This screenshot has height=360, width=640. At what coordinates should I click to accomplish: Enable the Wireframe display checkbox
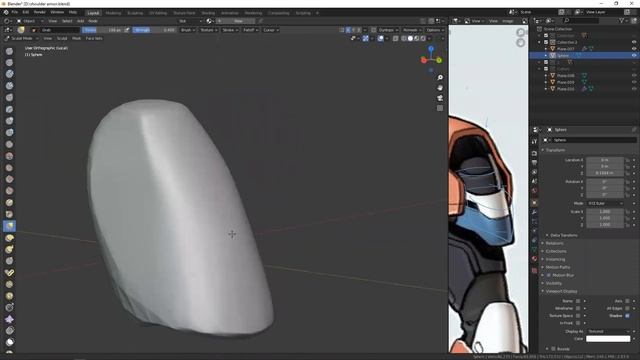point(578,308)
